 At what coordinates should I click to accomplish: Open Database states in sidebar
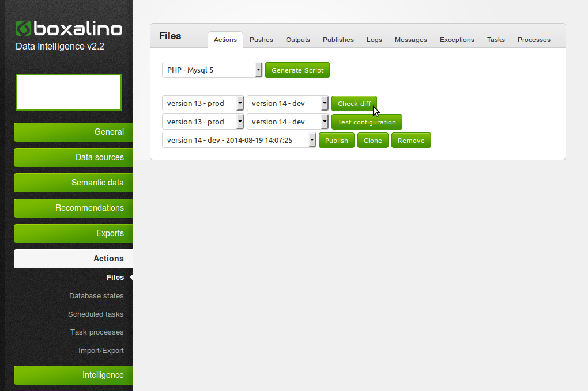coord(96,296)
